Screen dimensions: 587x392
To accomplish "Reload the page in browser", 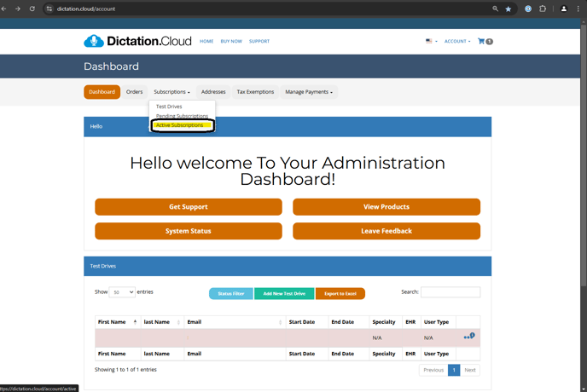I will [32, 9].
